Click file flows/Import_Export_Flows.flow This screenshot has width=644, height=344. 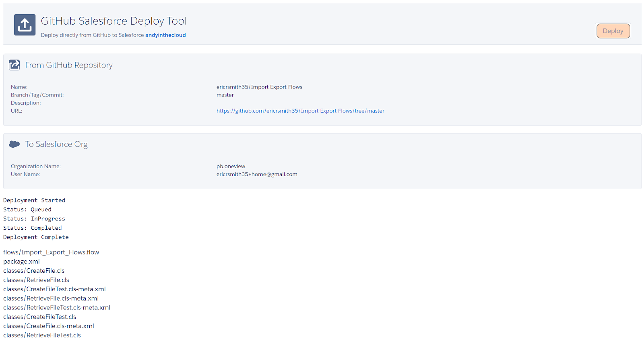coord(51,252)
